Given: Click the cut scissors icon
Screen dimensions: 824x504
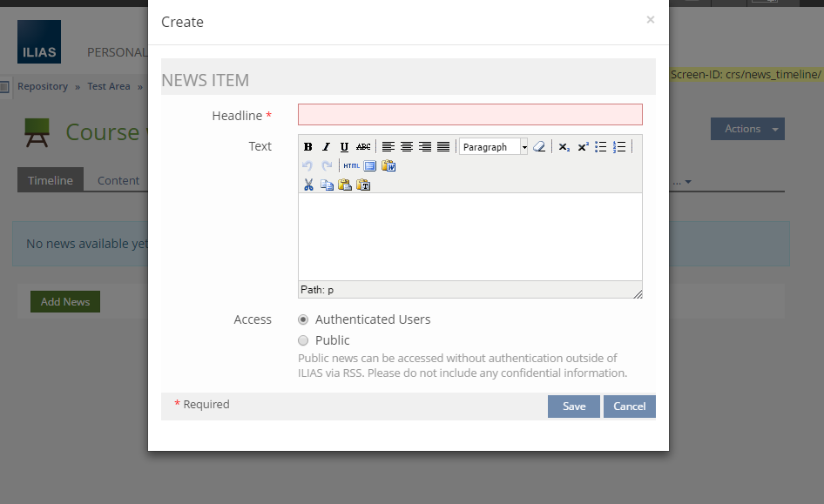Looking at the screenshot, I should click(x=308, y=185).
